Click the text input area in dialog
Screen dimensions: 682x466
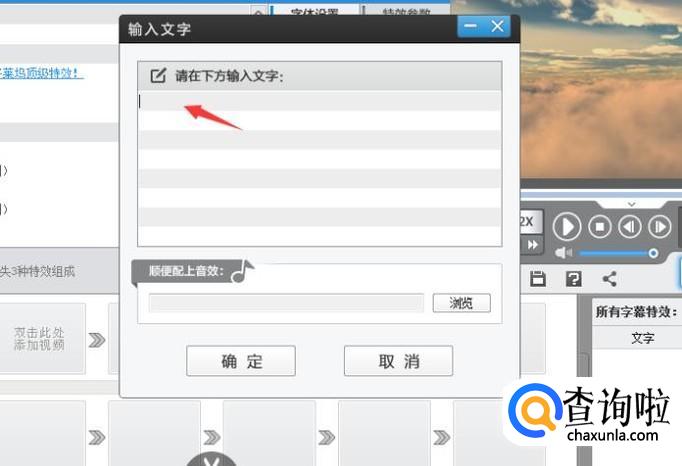(x=320, y=168)
